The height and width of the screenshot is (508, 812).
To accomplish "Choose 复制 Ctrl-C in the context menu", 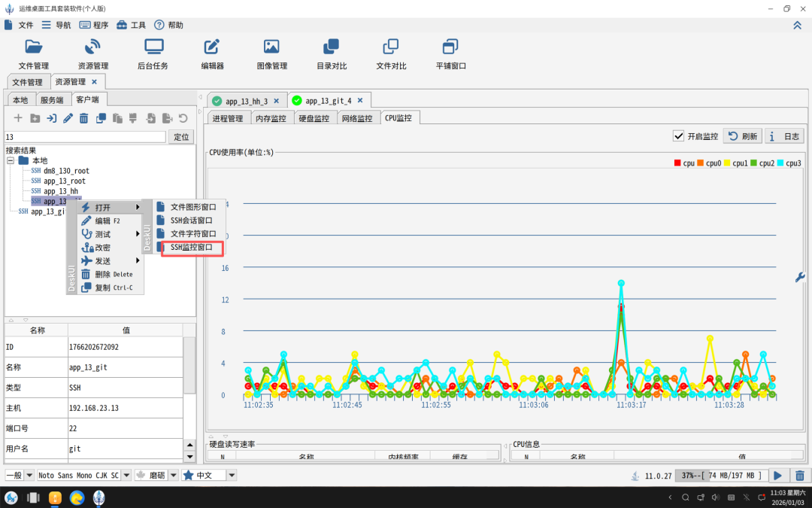I will pyautogui.click(x=110, y=287).
